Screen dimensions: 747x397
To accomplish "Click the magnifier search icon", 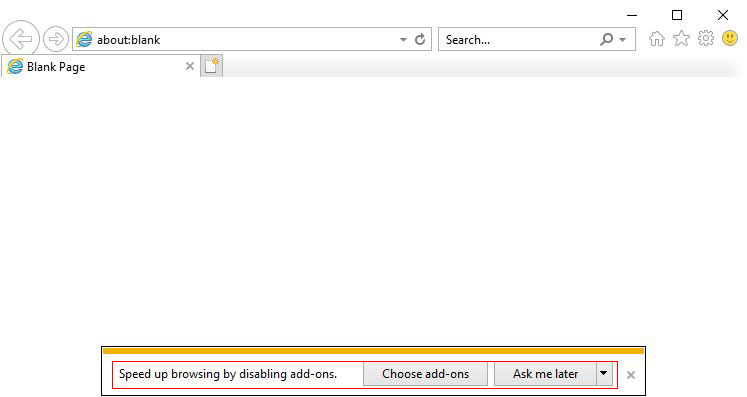I will click(606, 39).
